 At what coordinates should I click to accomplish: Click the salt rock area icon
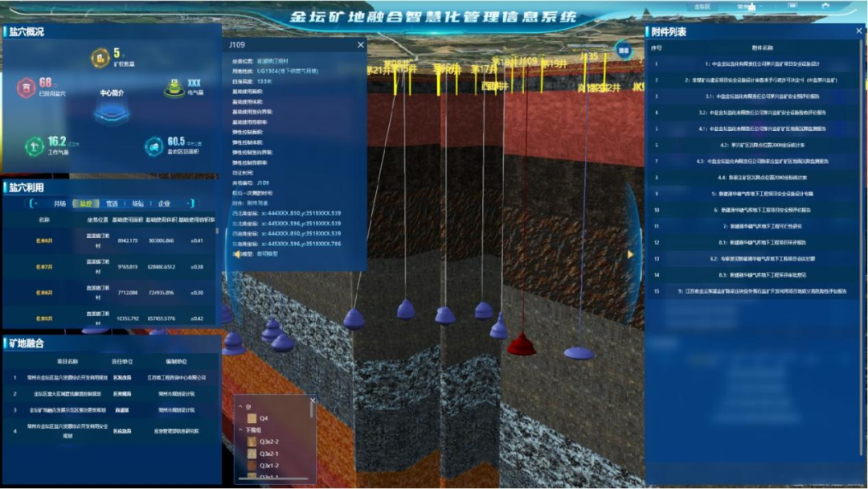pos(154,146)
